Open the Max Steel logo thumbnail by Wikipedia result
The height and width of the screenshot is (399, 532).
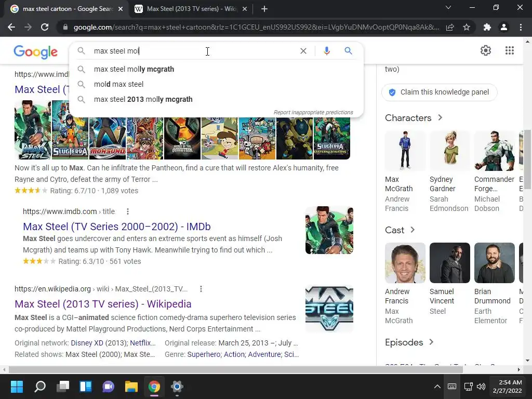(x=329, y=309)
